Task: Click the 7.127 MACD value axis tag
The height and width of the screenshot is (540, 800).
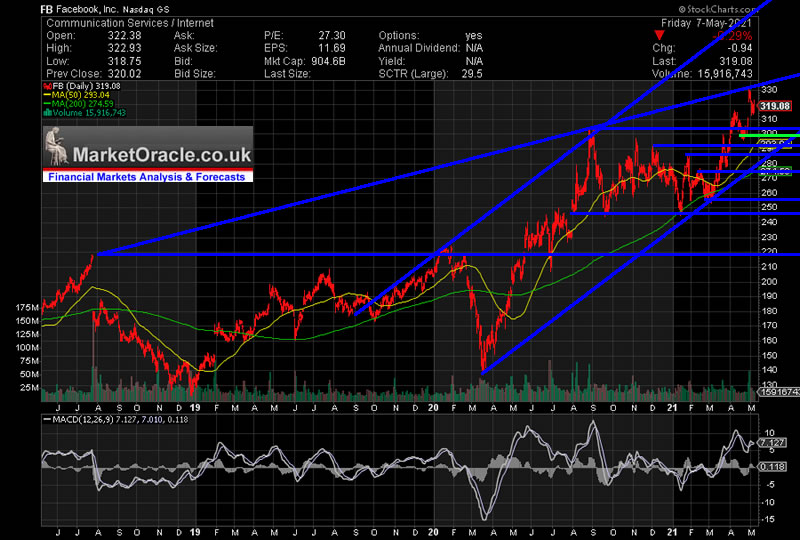Action: tap(772, 442)
